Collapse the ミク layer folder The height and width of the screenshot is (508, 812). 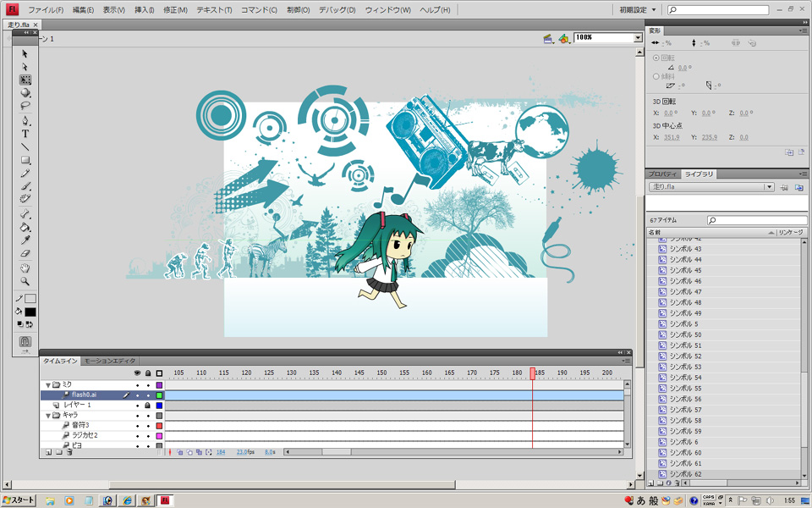pos(48,385)
